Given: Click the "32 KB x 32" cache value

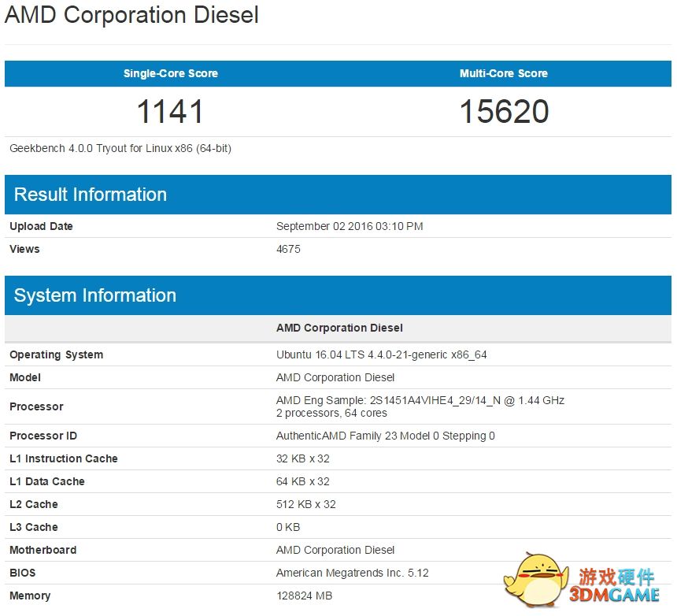Looking at the screenshot, I should 302,458.
